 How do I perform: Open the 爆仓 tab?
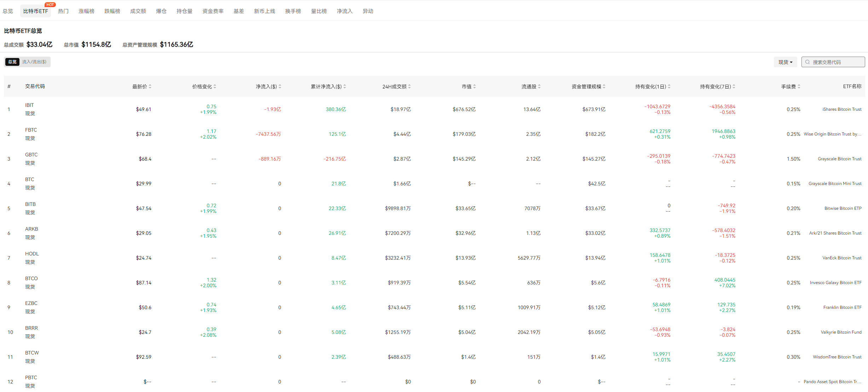[x=161, y=11]
